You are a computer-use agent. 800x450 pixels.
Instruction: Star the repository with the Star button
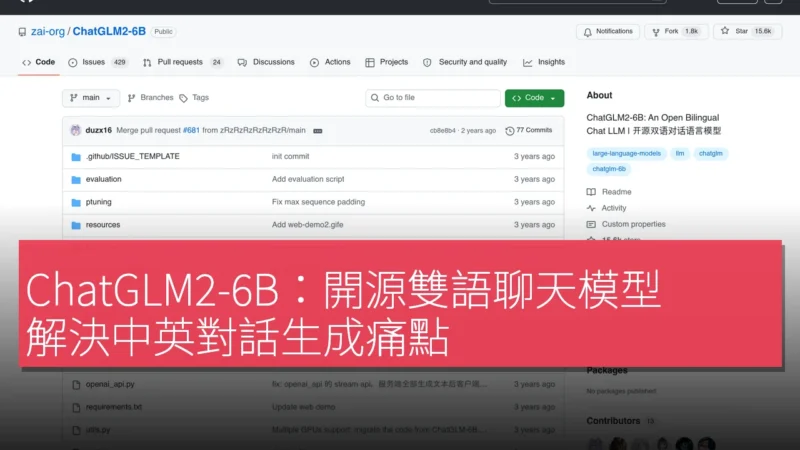pos(747,32)
